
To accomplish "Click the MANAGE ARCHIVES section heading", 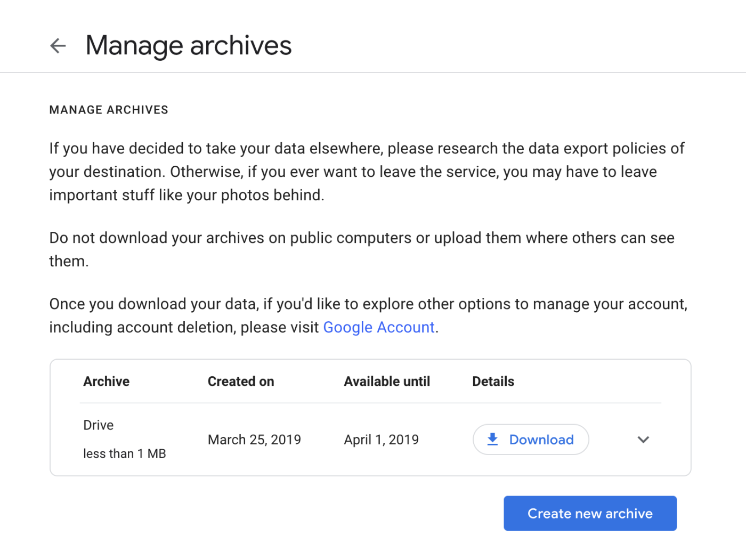I will point(109,110).
